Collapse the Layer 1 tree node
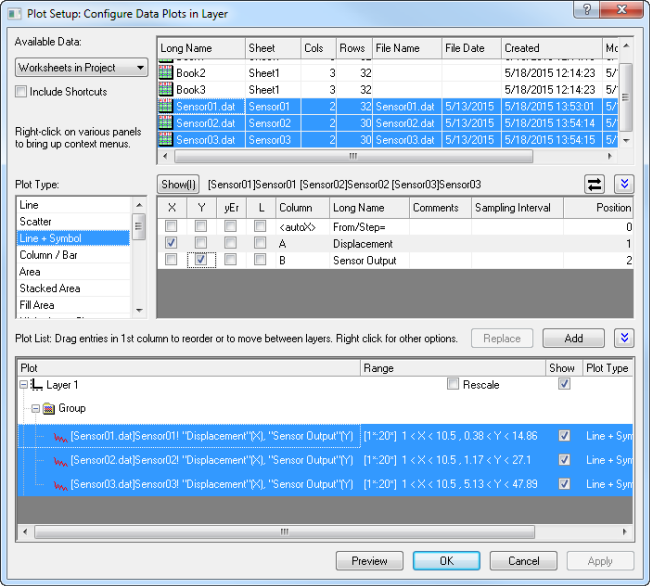 23,384
